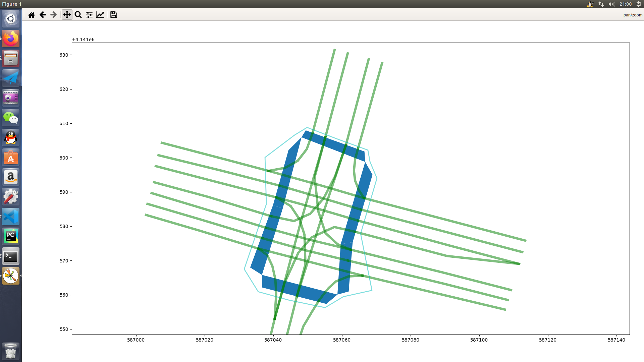The image size is (644, 362).
Task: Open the volume indicator in the top bar
Action: (611, 4)
